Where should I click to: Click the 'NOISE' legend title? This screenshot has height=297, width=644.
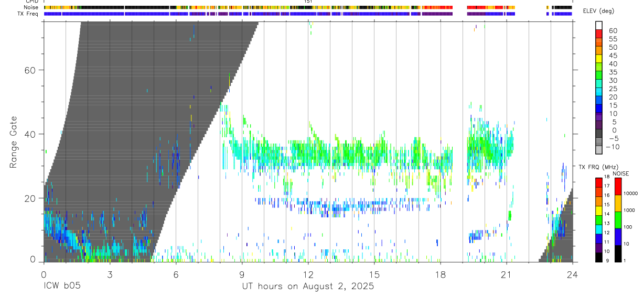click(620, 173)
